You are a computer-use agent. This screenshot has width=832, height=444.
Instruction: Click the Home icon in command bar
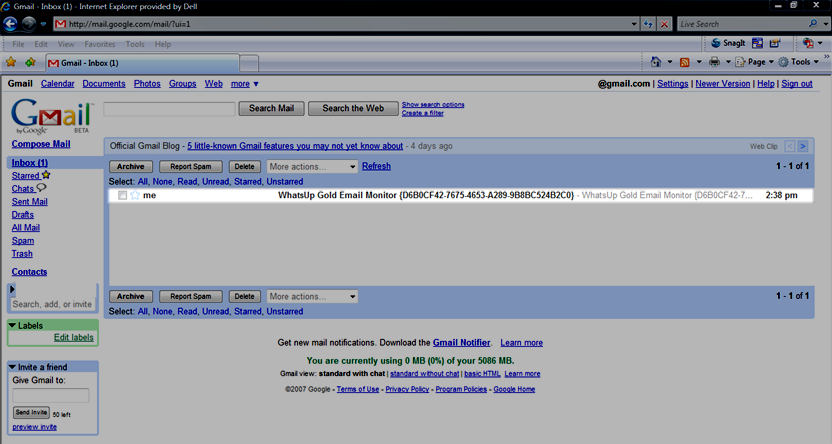(656, 62)
